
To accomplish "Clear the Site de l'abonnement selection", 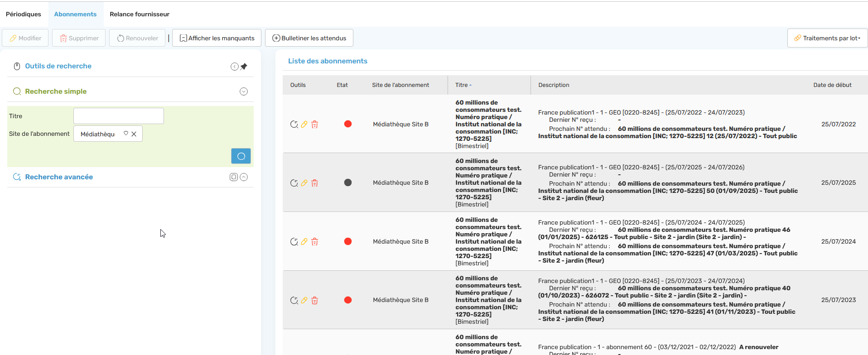I will (x=134, y=134).
